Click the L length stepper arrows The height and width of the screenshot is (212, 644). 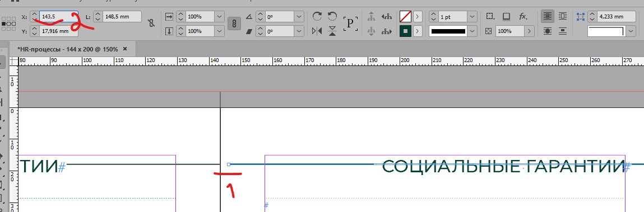98,17
